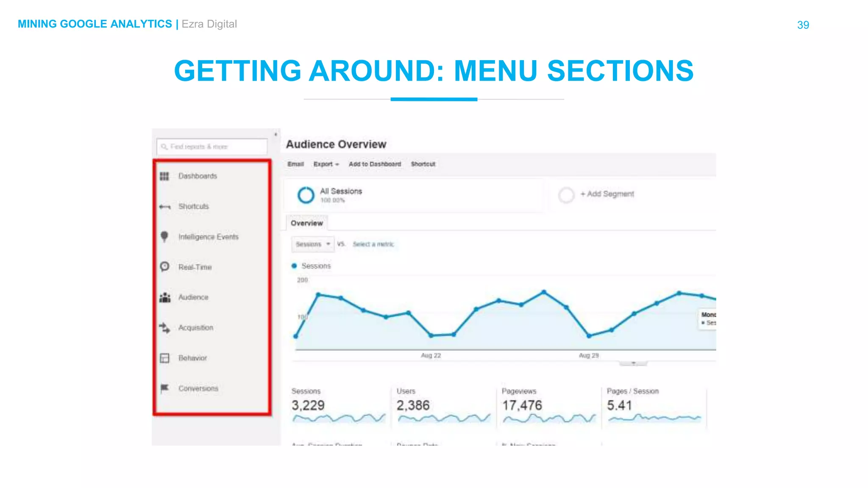Viewport: 868px width, 488px height.
Task: Expand the Audience reports section
Action: point(193,297)
